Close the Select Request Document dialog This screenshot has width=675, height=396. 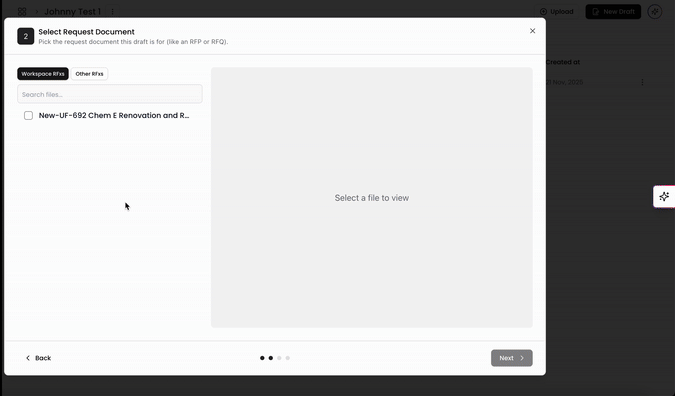[533, 31]
